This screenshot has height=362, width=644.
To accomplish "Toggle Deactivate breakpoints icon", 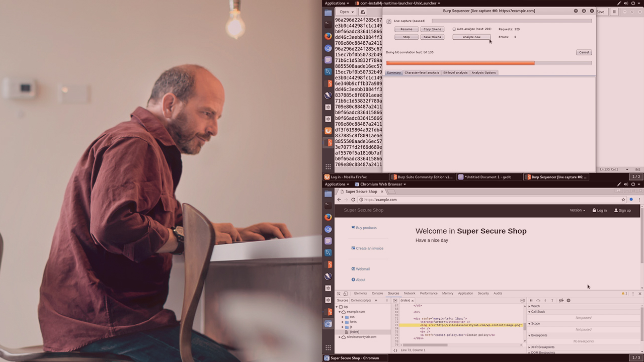I will click(x=561, y=300).
